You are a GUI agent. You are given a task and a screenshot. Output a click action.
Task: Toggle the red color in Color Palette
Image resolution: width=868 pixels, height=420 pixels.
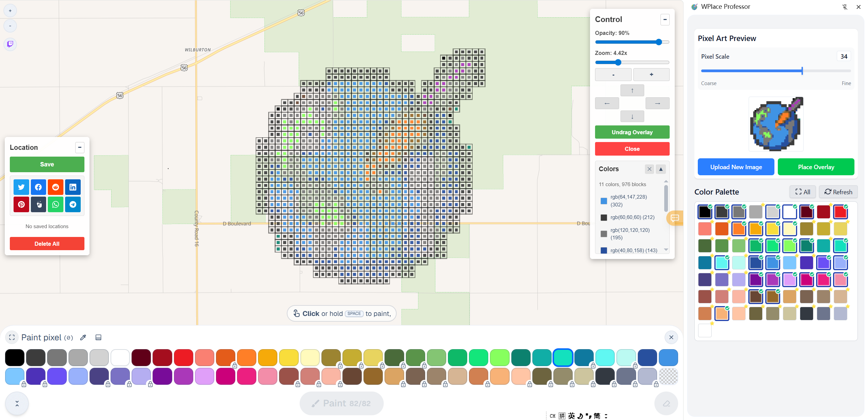click(840, 212)
